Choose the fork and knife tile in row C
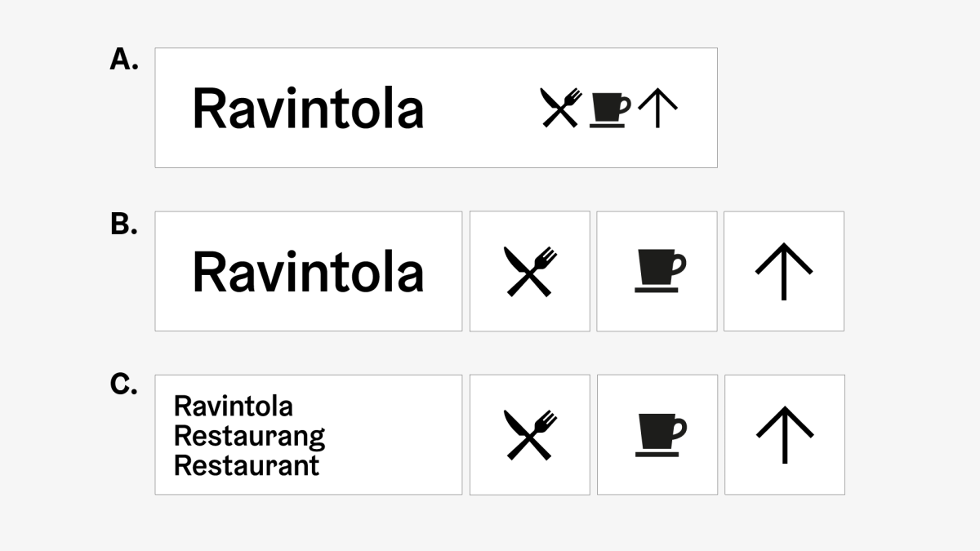This screenshot has width=980, height=551. tap(530, 434)
